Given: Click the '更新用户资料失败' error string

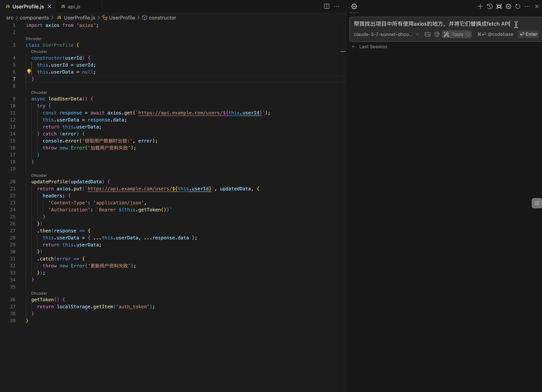Looking at the screenshot, I should coord(110,266).
